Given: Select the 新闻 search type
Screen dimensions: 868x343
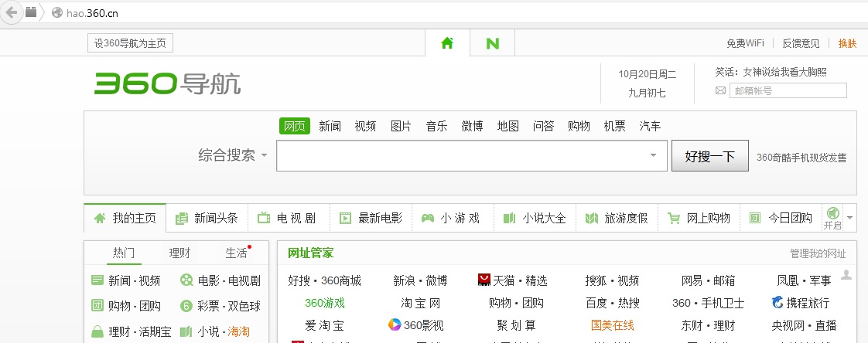Looking at the screenshot, I should 330,126.
